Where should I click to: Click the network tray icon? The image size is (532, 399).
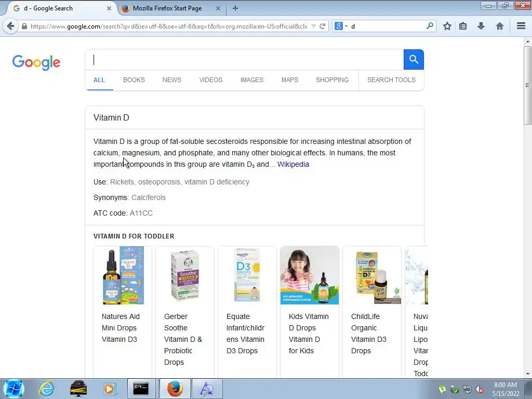(x=467, y=389)
